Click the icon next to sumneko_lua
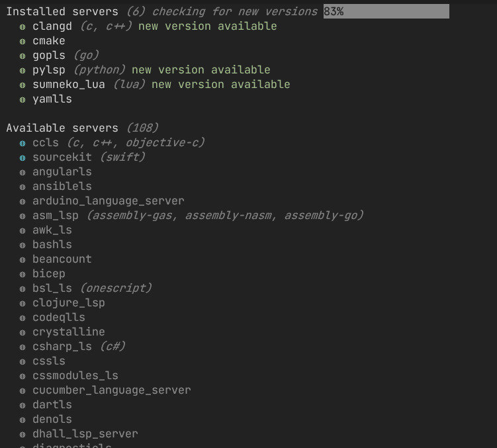 (23, 85)
